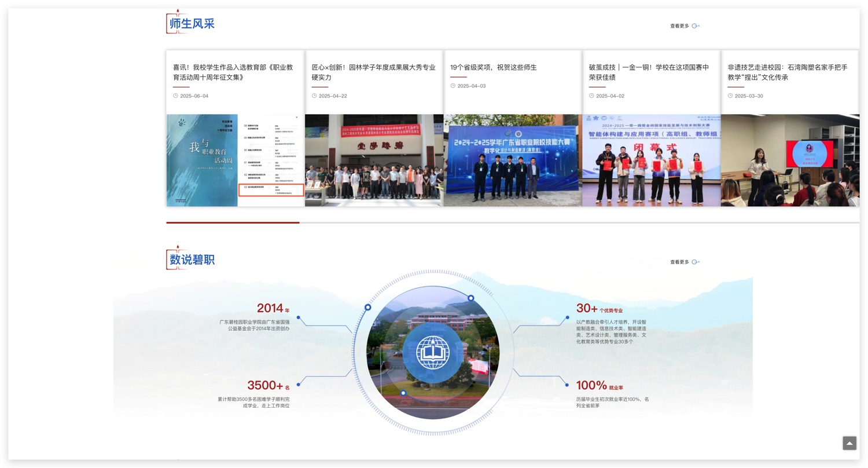Click the clock icon beside date 2025-04-03
The width and height of the screenshot is (868, 468).
[453, 86]
